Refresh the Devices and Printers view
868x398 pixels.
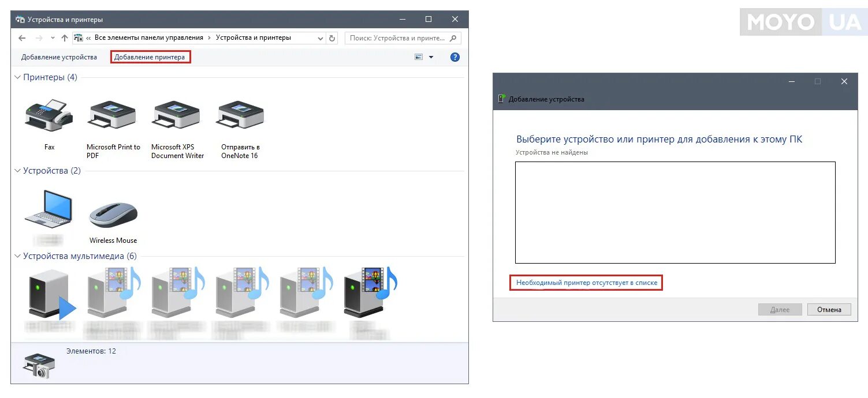pos(332,38)
